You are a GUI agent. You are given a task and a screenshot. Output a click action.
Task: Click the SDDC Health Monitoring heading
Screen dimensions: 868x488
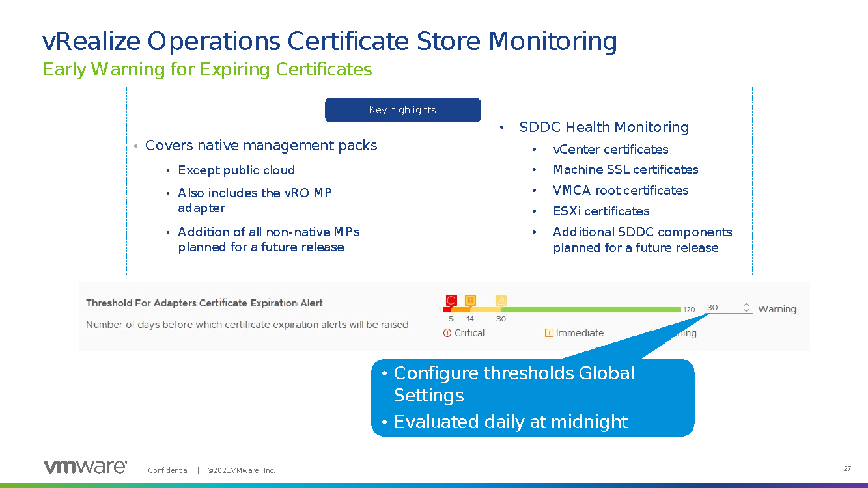(x=604, y=128)
